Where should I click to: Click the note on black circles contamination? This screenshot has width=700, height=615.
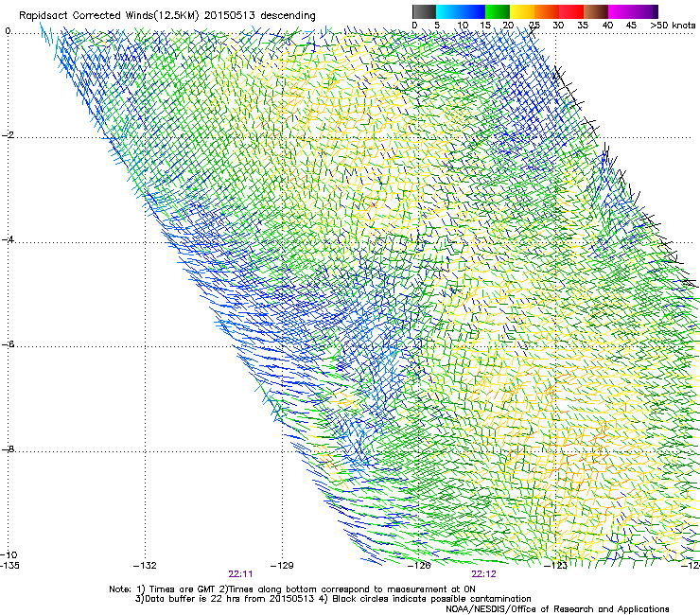coord(426,599)
